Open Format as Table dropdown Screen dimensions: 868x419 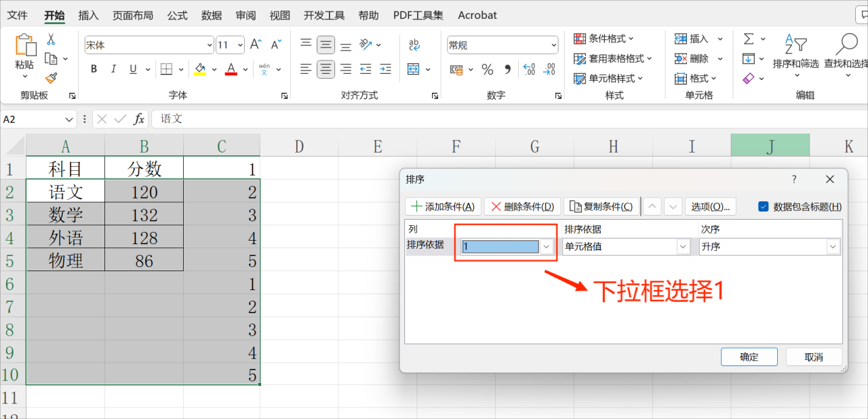[612, 58]
